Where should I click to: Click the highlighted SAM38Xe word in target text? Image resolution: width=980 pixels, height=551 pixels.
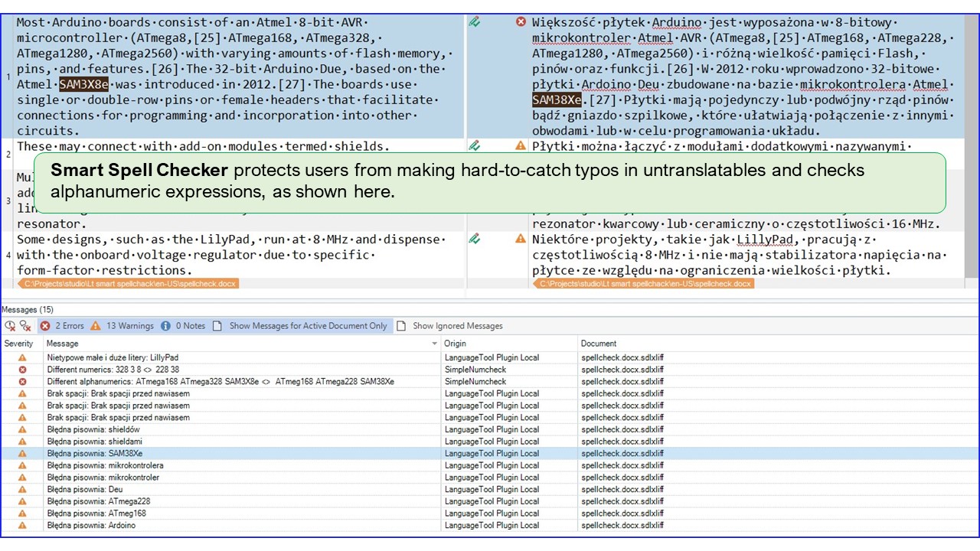tap(557, 100)
